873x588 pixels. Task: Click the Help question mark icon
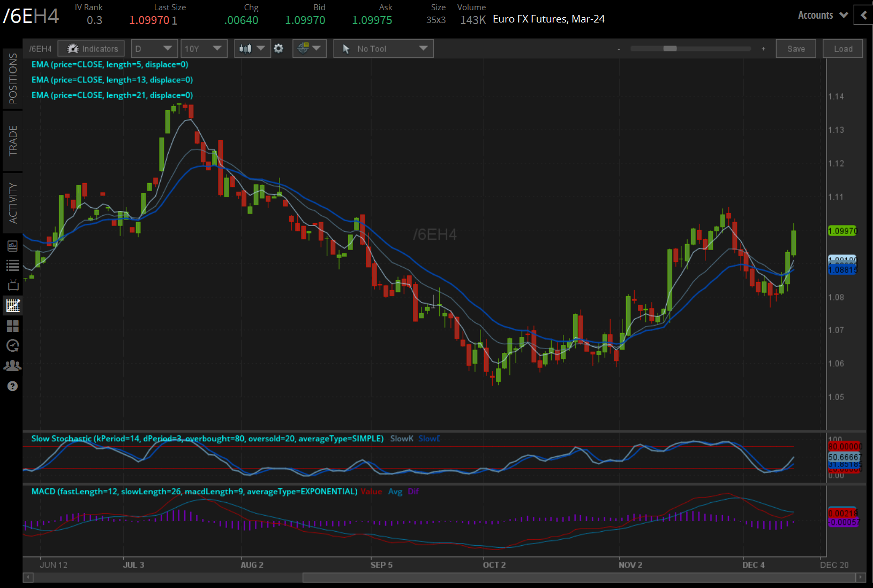pyautogui.click(x=13, y=386)
